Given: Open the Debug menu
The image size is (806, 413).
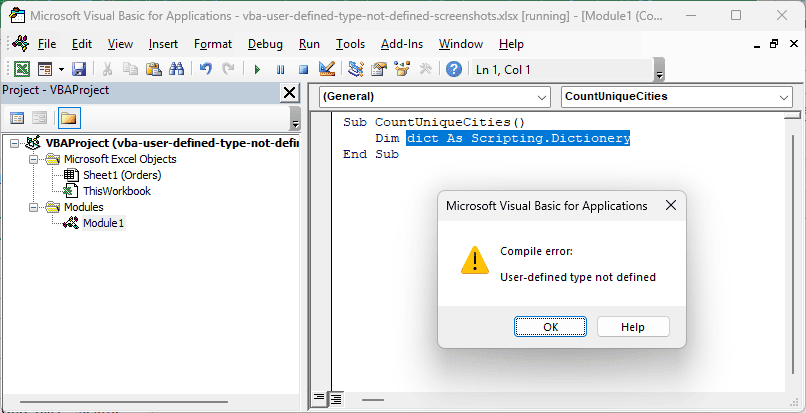Looking at the screenshot, I should (x=265, y=44).
